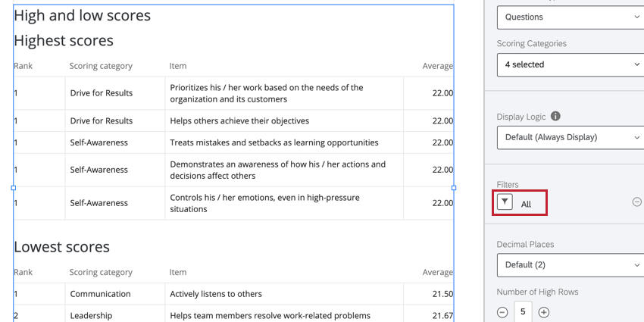Image resolution: width=644 pixels, height=322 pixels.
Task: Click the All filter label
Action: point(527,204)
